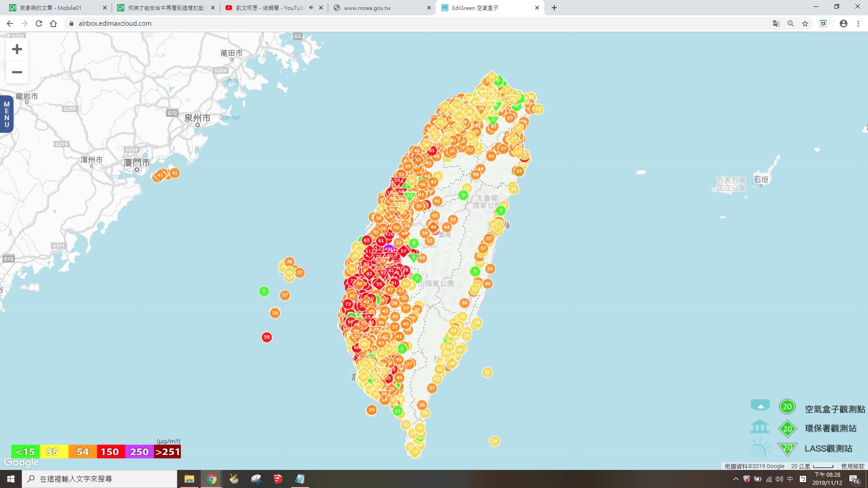Screen dimensions: 868x488
Task: Zoom out the map with minus button
Action: 17,72
